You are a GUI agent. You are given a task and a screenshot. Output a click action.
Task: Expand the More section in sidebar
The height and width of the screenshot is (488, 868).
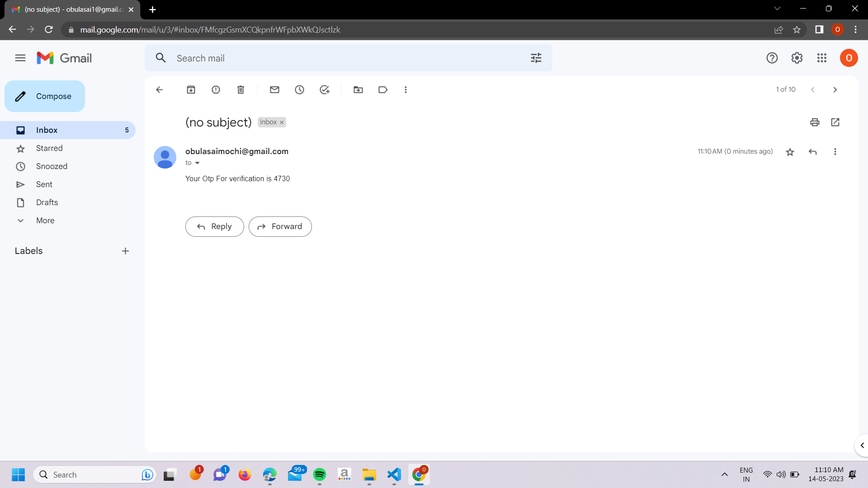[x=45, y=221]
